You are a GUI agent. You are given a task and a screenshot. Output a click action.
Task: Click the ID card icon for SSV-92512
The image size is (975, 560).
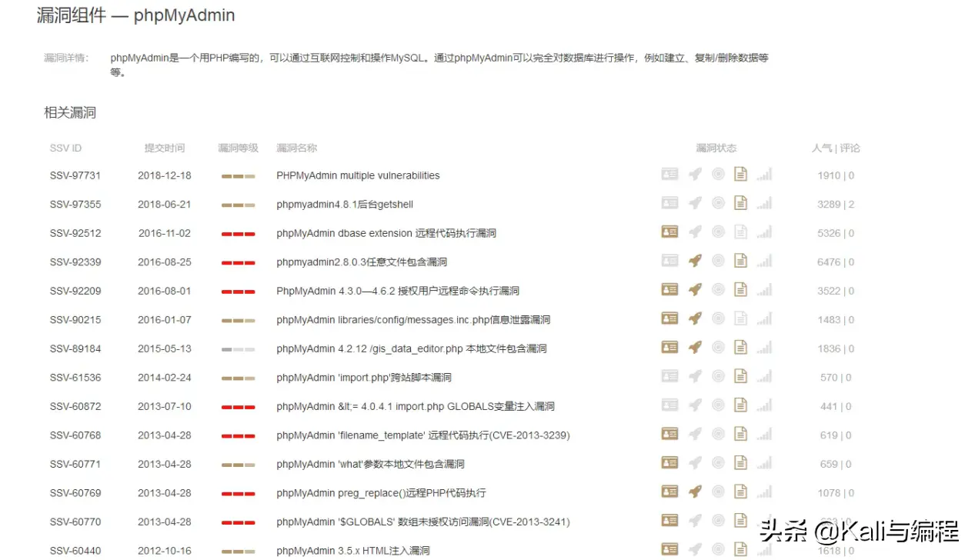[669, 232]
